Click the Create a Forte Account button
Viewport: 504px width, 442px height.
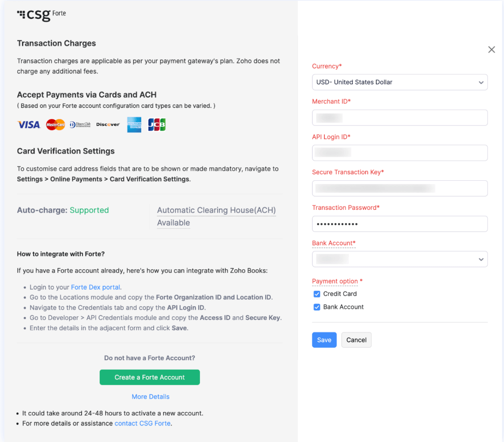point(150,377)
